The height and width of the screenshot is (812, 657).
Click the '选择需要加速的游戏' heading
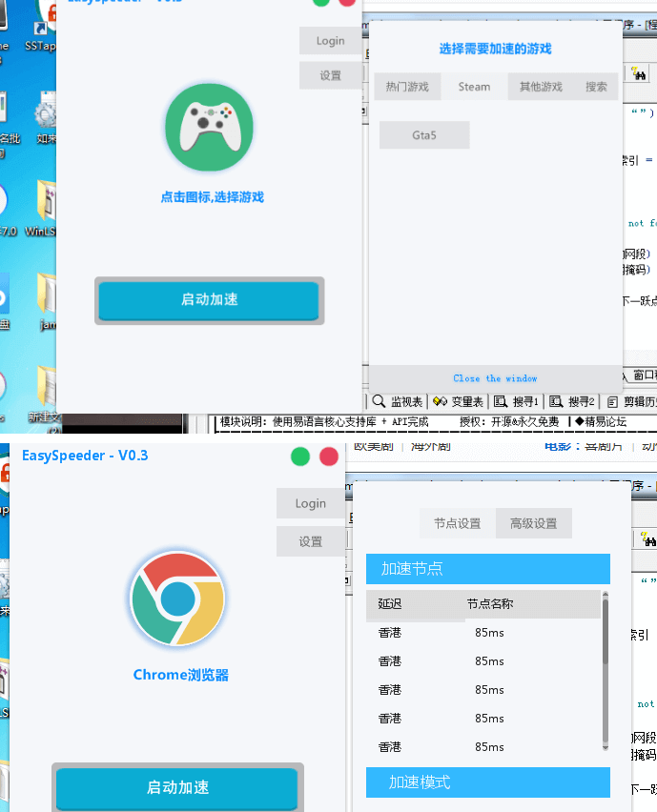click(x=495, y=49)
